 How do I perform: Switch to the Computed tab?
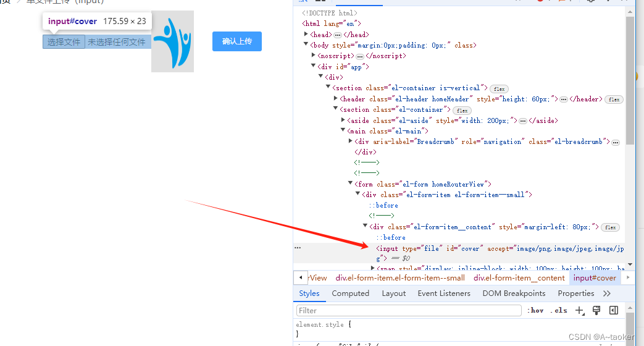point(350,293)
